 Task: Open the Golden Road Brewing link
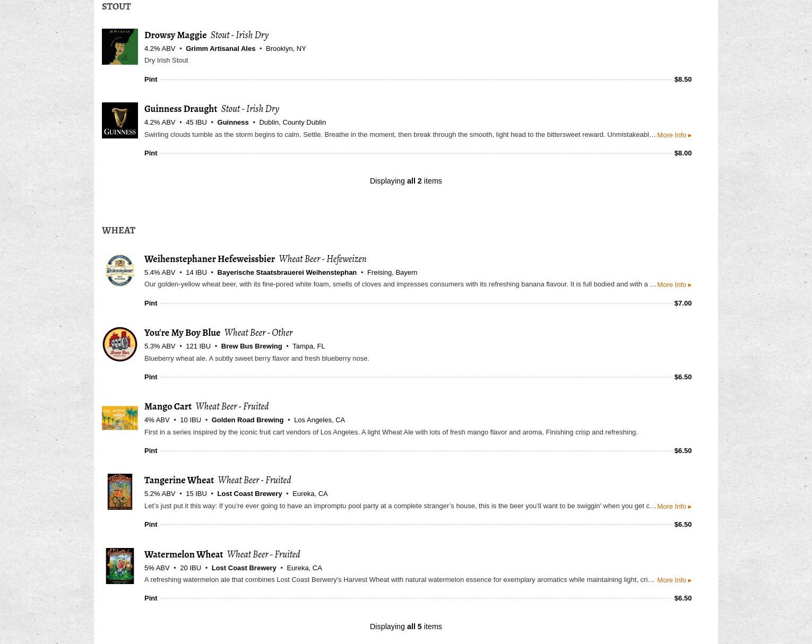[247, 420]
